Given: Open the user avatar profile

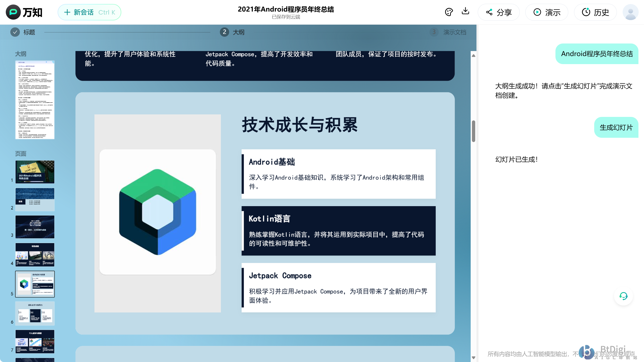Looking at the screenshot, I should click(x=630, y=12).
